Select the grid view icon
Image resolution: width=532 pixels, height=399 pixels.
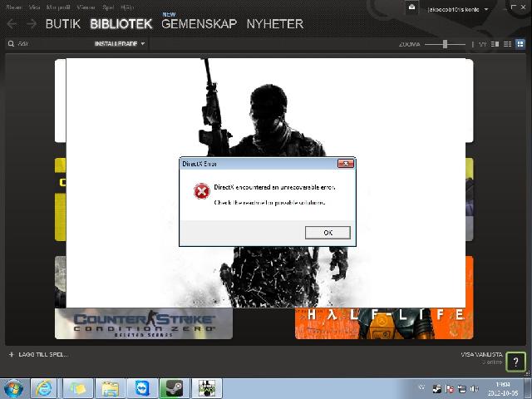[x=520, y=44]
